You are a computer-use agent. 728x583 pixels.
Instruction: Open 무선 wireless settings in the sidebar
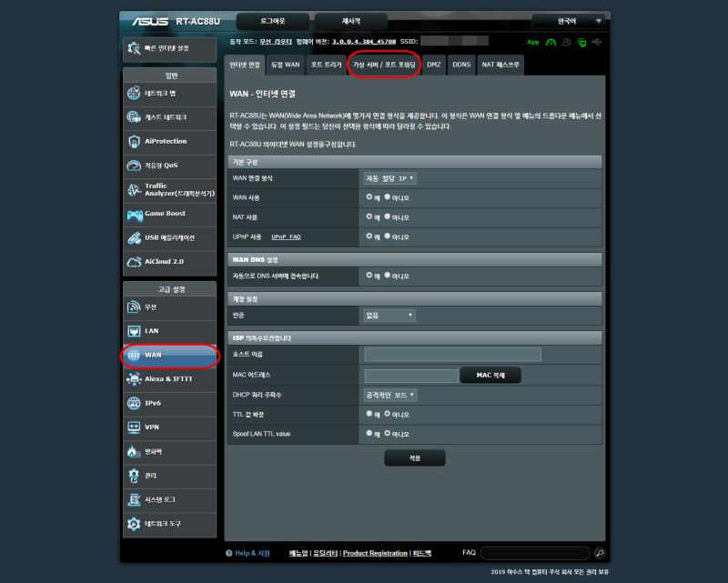click(169, 307)
